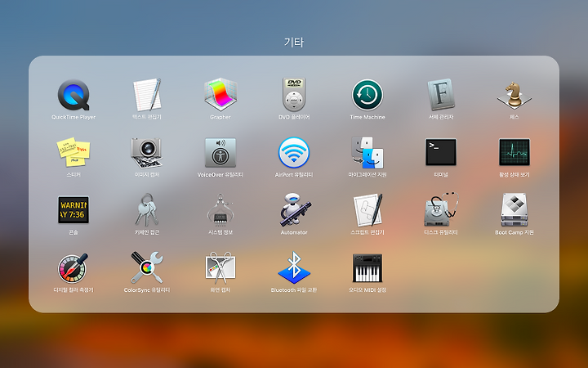The height and width of the screenshot is (368, 588).
Task: Open the Grapher app
Action: (x=220, y=95)
